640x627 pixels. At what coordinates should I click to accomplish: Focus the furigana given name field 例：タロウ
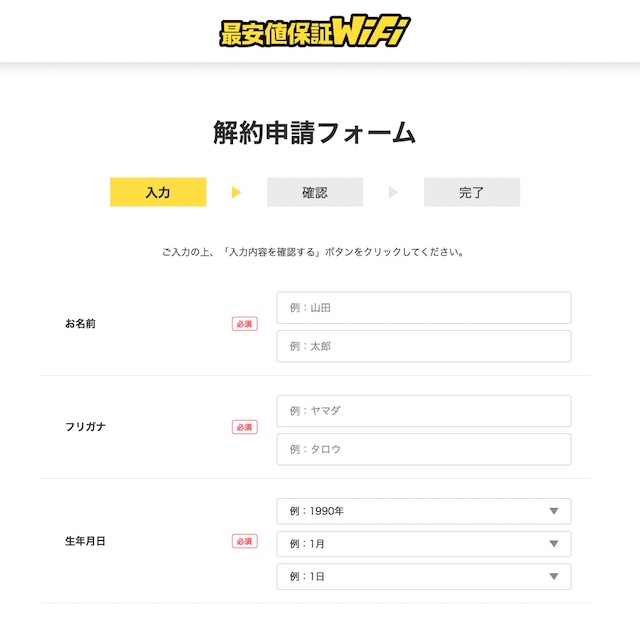click(x=424, y=449)
